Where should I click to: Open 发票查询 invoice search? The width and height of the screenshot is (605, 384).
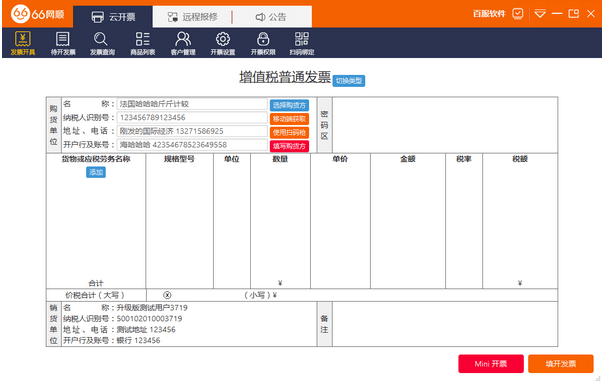pyautogui.click(x=102, y=43)
